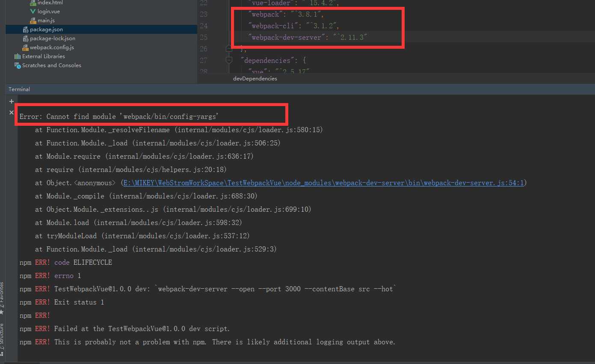Viewport: 595px width, 364px height.
Task: Place the cursor on the "webpack-cli" key at line 24
Action: [x=274, y=26]
